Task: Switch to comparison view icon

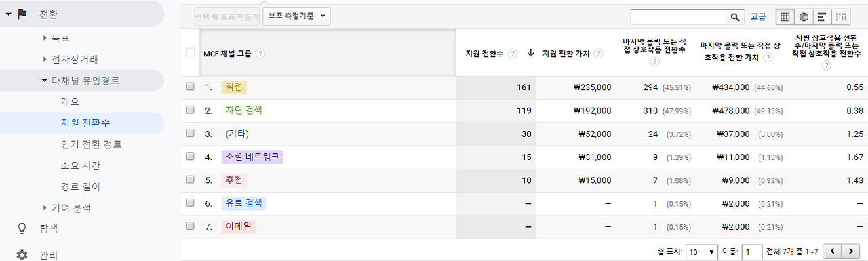Action: pos(841,17)
